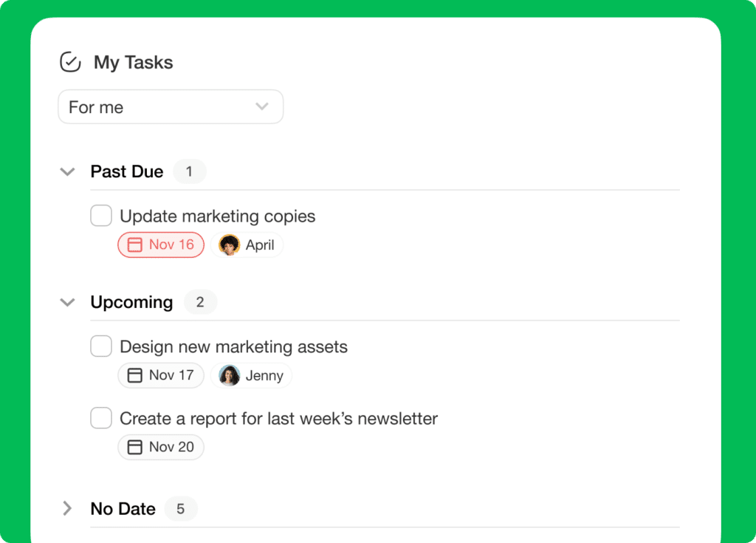Click the No Date count showing 5
Image resolution: width=756 pixels, height=543 pixels.
(x=181, y=508)
